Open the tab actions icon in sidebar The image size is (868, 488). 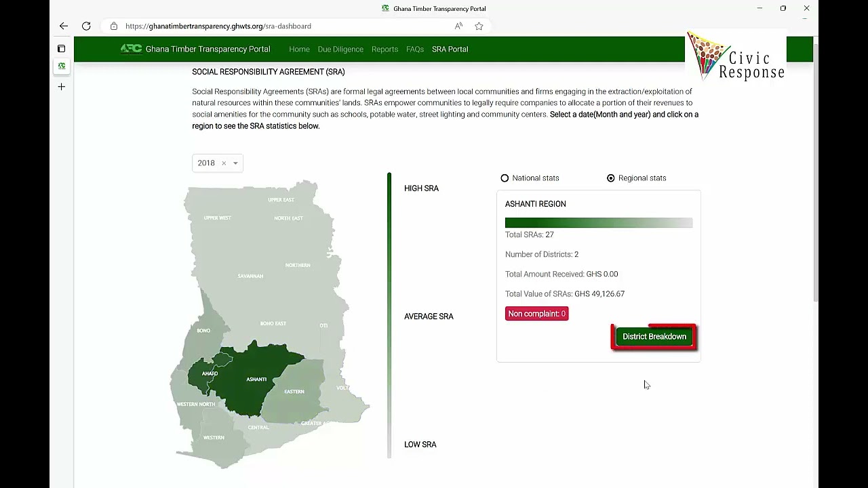pyautogui.click(x=62, y=49)
